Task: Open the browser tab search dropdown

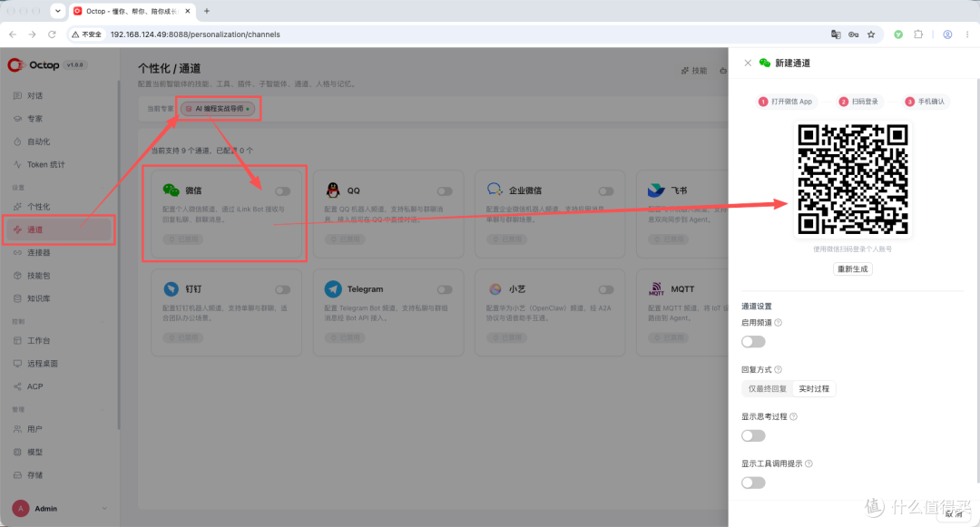Action: pyautogui.click(x=57, y=11)
